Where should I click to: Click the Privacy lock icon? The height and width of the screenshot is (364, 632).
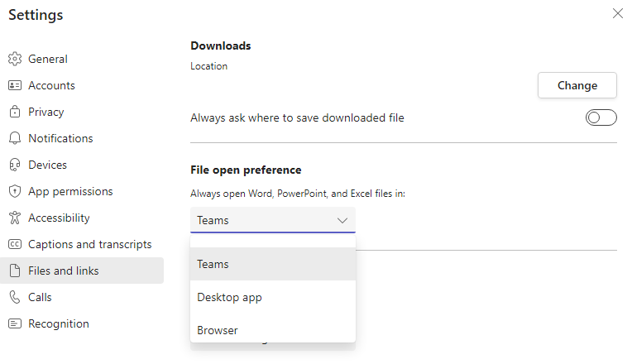pyautogui.click(x=15, y=112)
